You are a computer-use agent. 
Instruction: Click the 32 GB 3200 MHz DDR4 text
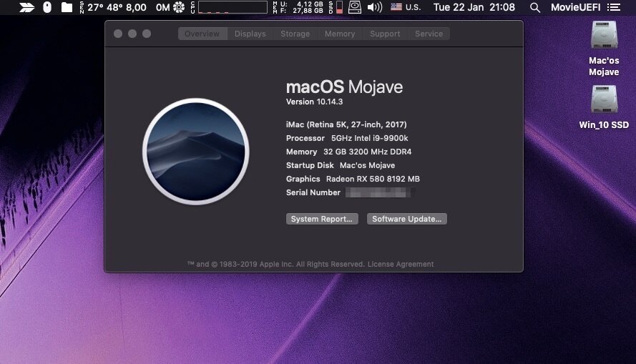pyautogui.click(x=367, y=152)
